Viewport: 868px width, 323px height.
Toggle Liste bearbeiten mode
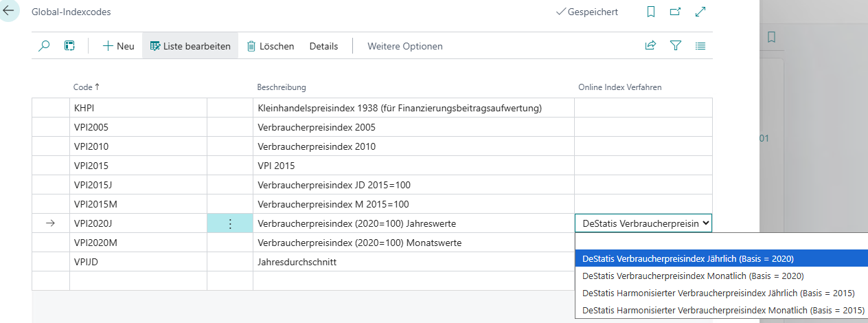pyautogui.click(x=190, y=46)
